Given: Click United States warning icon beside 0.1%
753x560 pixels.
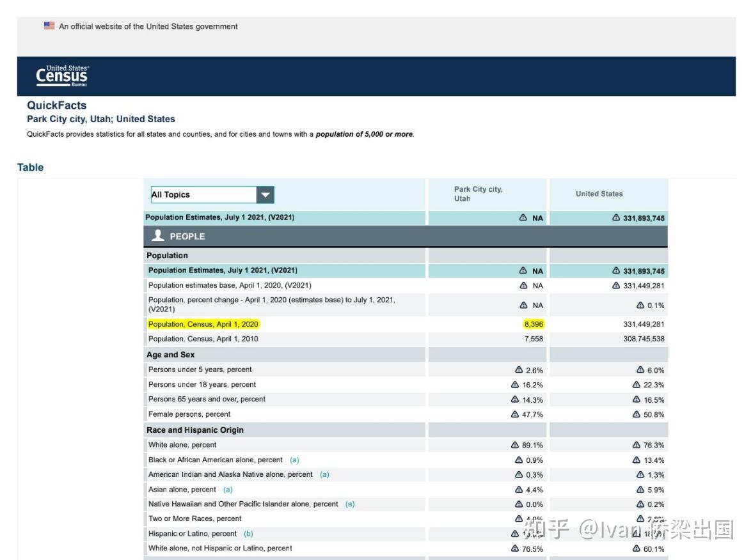Looking at the screenshot, I should coord(640,305).
